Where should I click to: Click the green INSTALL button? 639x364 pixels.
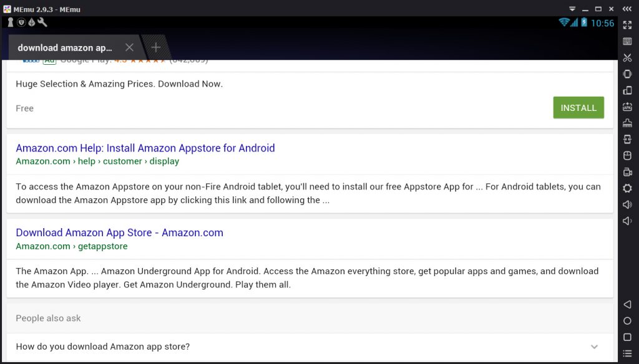(578, 108)
